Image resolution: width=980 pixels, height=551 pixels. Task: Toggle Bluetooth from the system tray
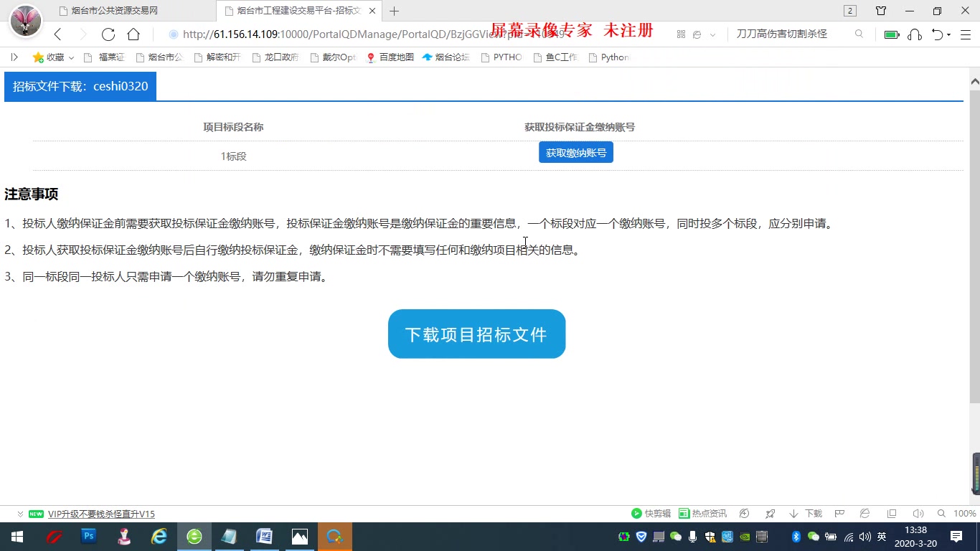(x=796, y=536)
